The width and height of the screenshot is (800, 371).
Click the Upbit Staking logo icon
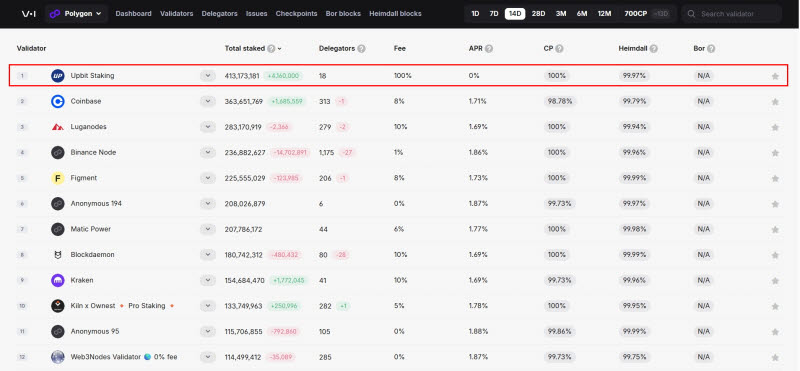click(58, 76)
